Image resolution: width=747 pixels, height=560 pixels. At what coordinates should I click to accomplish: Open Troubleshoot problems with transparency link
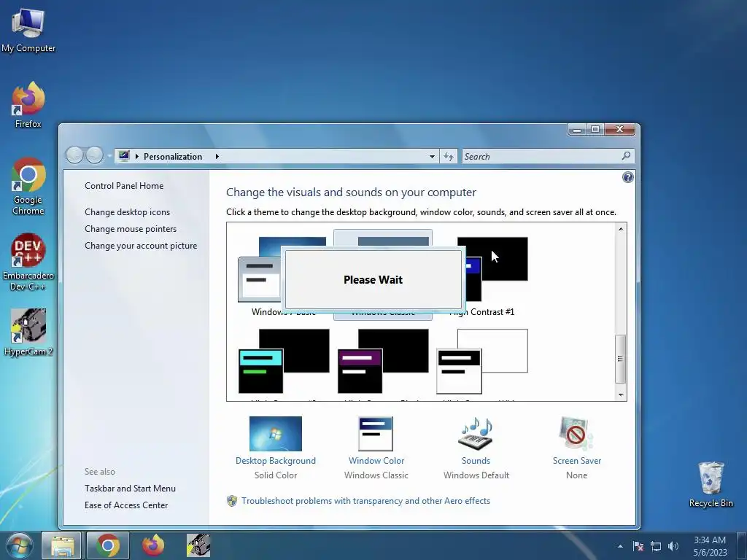click(x=365, y=501)
